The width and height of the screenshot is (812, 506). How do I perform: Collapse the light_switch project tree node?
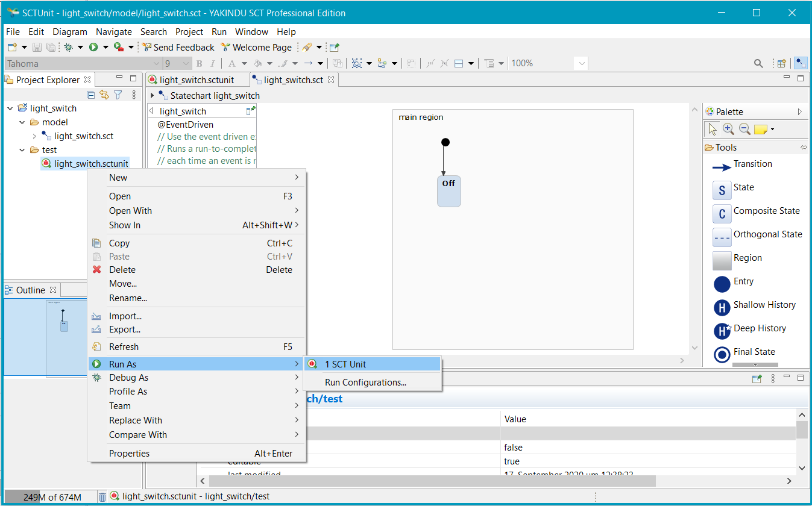(10, 108)
